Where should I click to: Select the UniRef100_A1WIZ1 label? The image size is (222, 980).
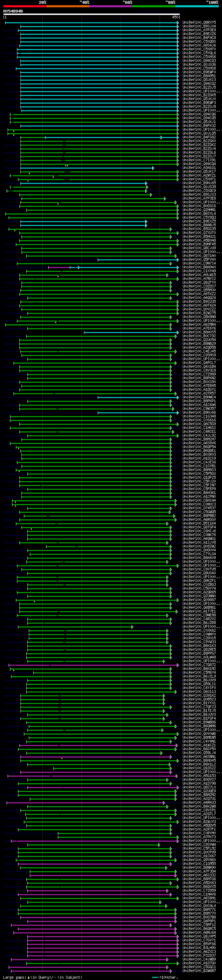coord(199,745)
